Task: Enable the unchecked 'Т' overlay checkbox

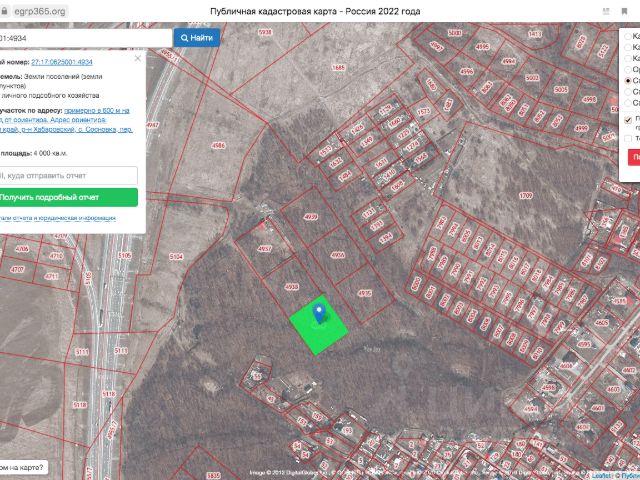Action: [628, 138]
